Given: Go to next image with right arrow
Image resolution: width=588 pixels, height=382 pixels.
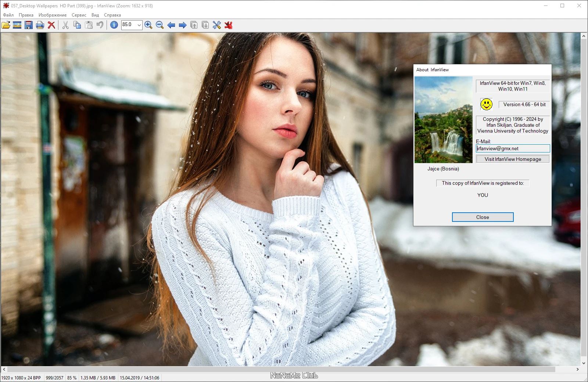Looking at the screenshot, I should click(182, 25).
